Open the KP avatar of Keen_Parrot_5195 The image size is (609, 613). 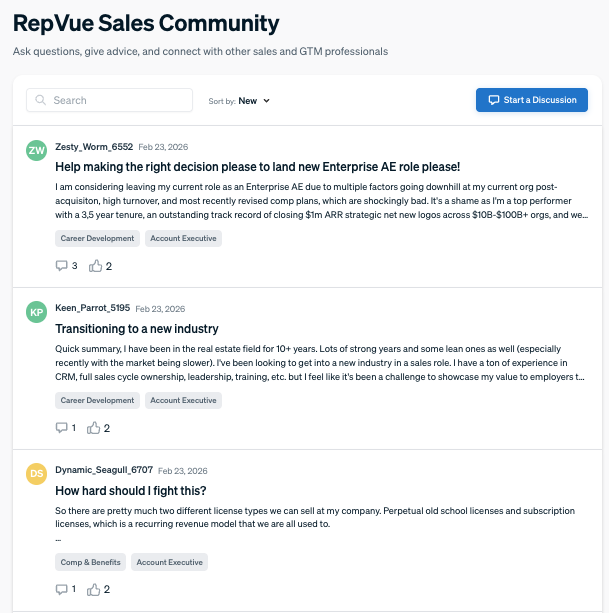(x=36, y=312)
